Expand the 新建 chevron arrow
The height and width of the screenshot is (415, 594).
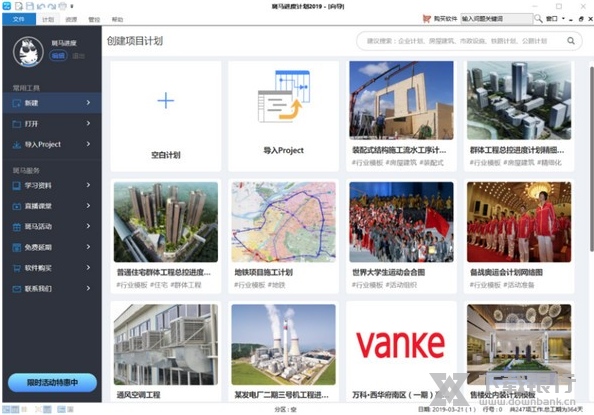[88, 103]
